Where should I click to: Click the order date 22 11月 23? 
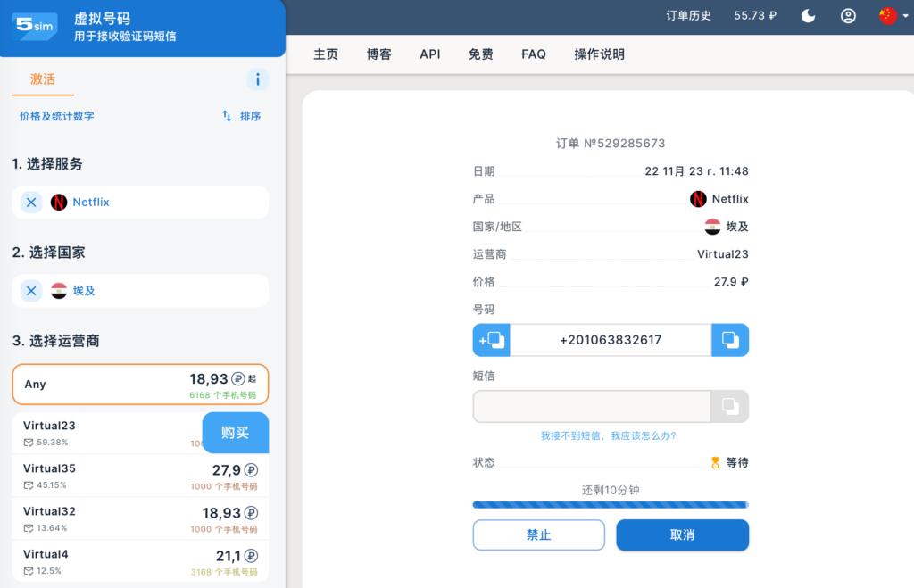click(696, 171)
